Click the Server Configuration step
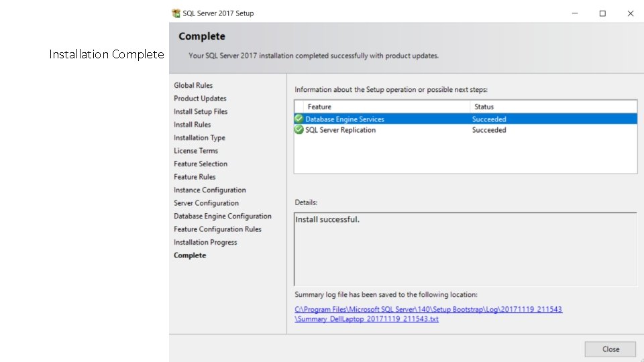The width and height of the screenshot is (644, 362). 206,203
